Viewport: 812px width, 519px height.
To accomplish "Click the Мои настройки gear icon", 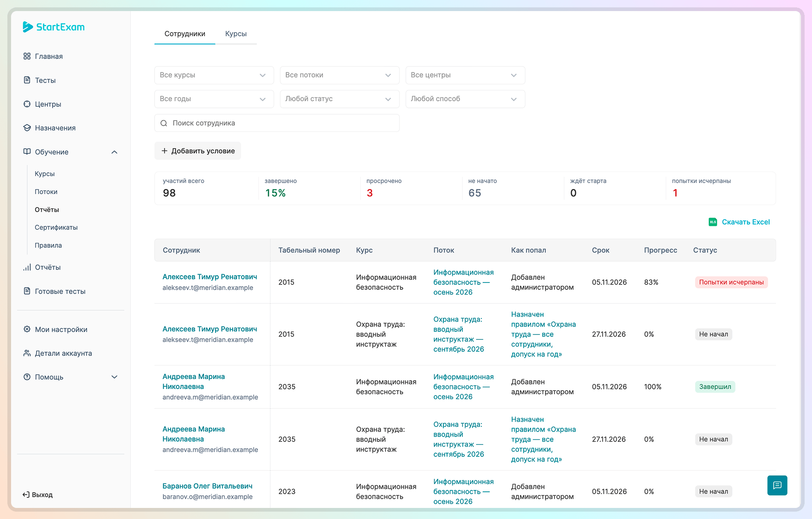I will [x=27, y=329].
